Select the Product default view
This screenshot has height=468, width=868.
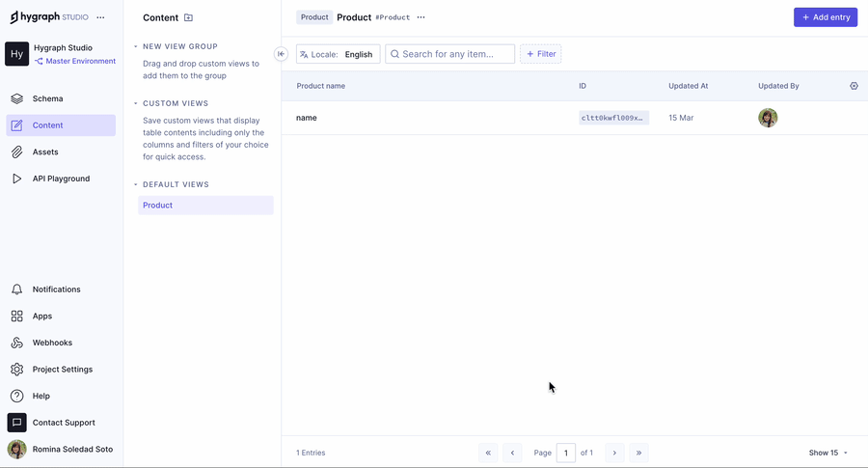click(205, 205)
